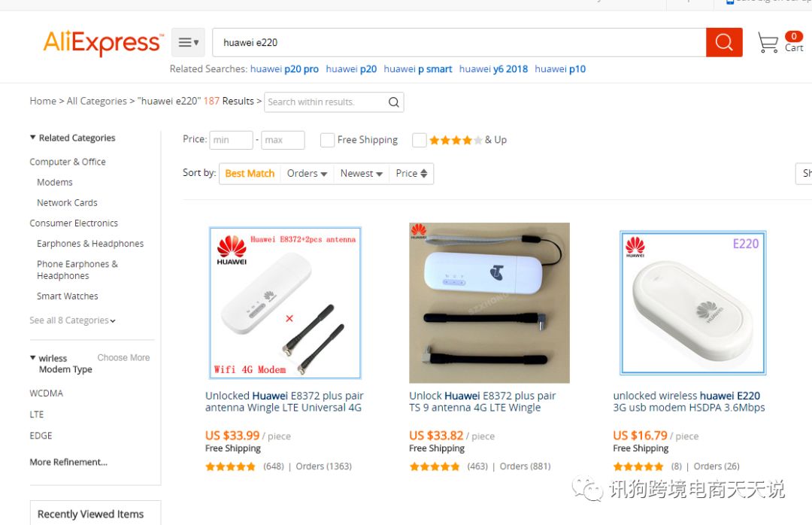Tick the 4 stars & Up checkbox
The width and height of the screenshot is (812, 525).
[x=419, y=140]
